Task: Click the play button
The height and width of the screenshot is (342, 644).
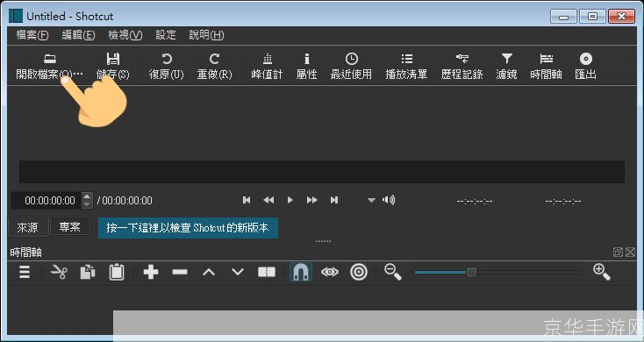Action: 290,200
